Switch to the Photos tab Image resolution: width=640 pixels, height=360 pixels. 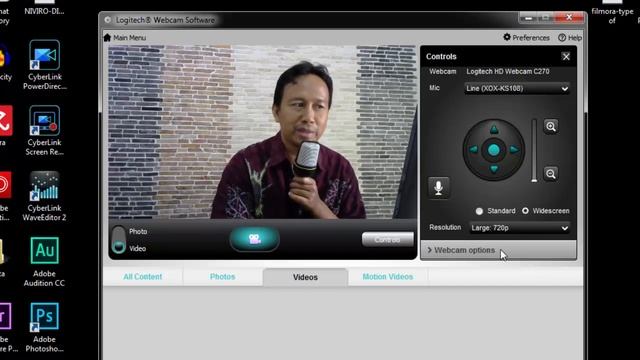[x=222, y=277]
